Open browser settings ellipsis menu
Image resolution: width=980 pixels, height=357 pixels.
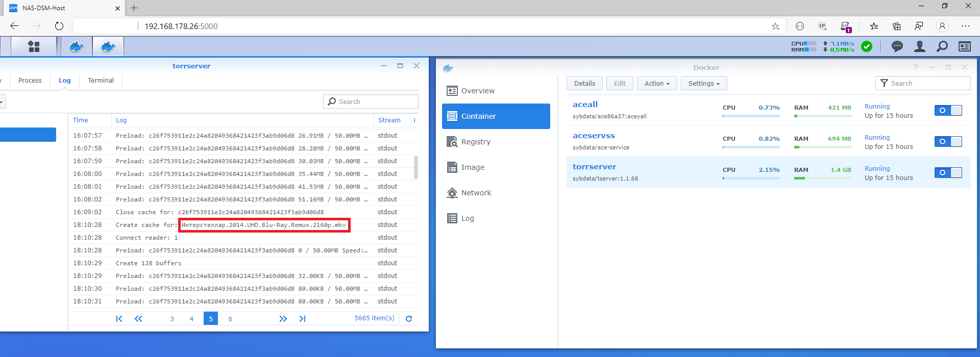(x=965, y=26)
